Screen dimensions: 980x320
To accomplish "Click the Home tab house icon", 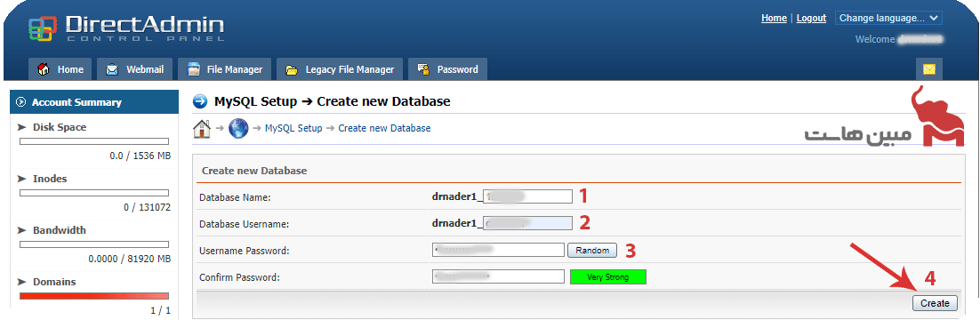I will [44, 69].
